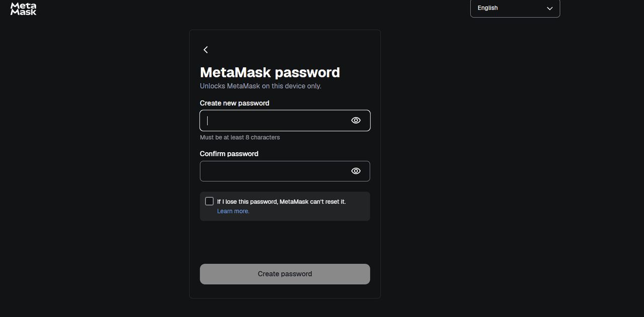
Task: Select the fox emblem of MetaMask branding
Action: coord(23,9)
